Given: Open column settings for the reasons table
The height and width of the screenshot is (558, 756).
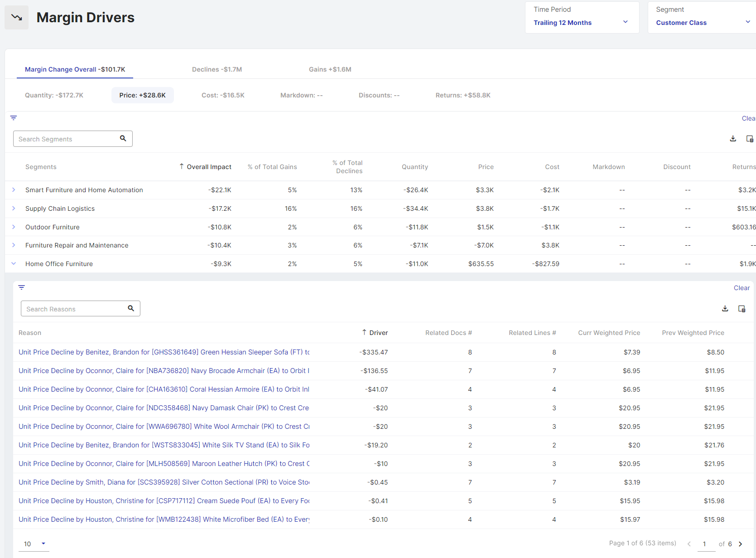Looking at the screenshot, I should tap(742, 309).
